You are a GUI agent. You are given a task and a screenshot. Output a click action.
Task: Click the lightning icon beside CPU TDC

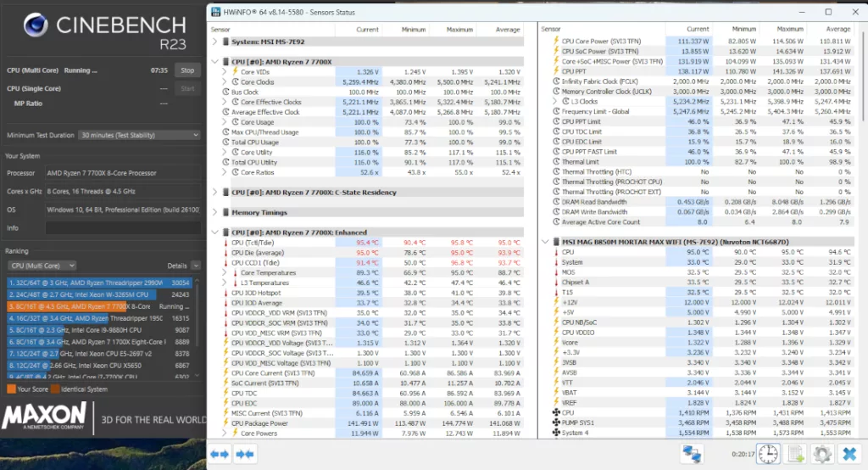tap(225, 394)
